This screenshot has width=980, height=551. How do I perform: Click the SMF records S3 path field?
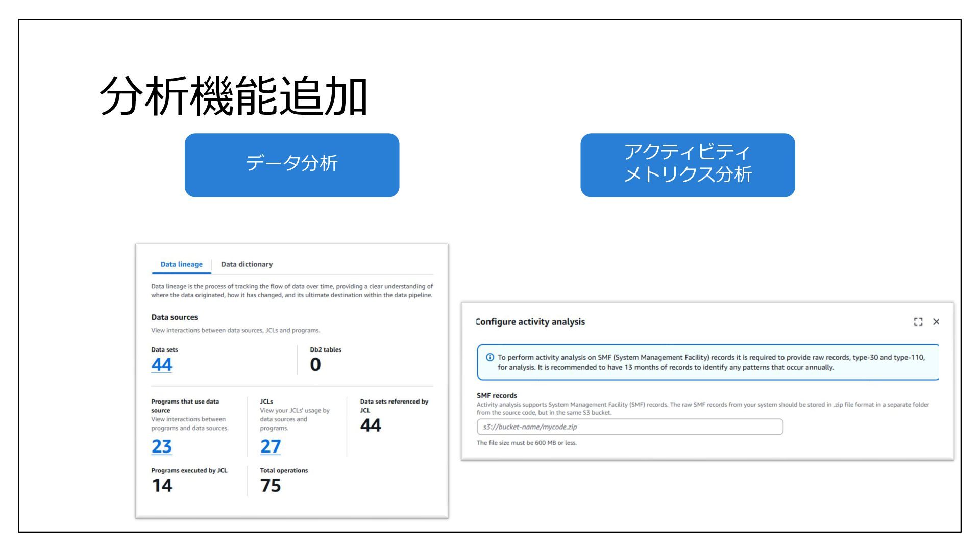click(629, 427)
